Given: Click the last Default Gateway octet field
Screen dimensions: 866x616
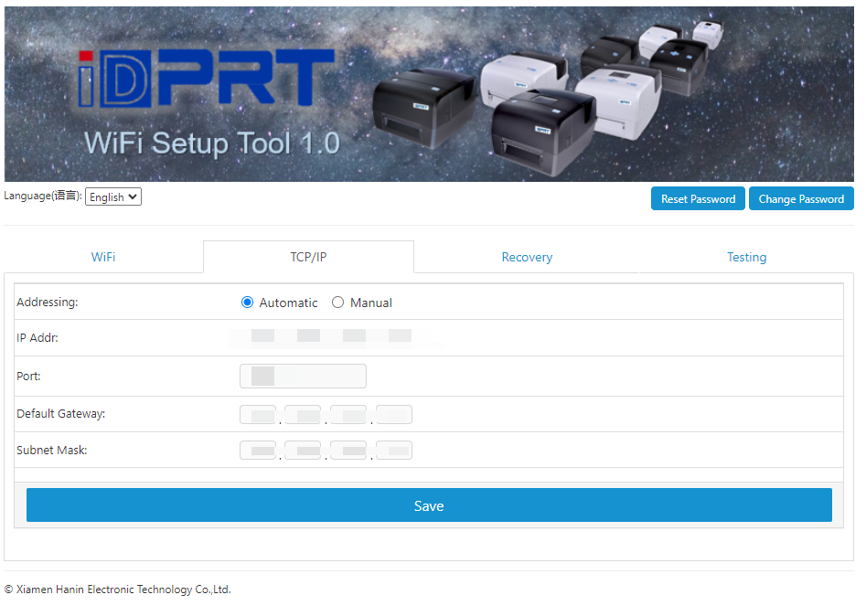Looking at the screenshot, I should (x=394, y=415).
